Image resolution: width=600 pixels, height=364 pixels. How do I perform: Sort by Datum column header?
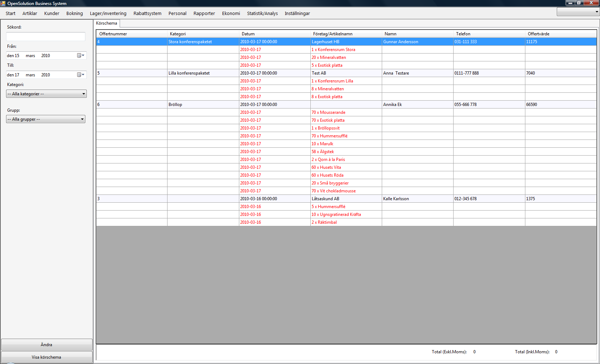(275, 34)
